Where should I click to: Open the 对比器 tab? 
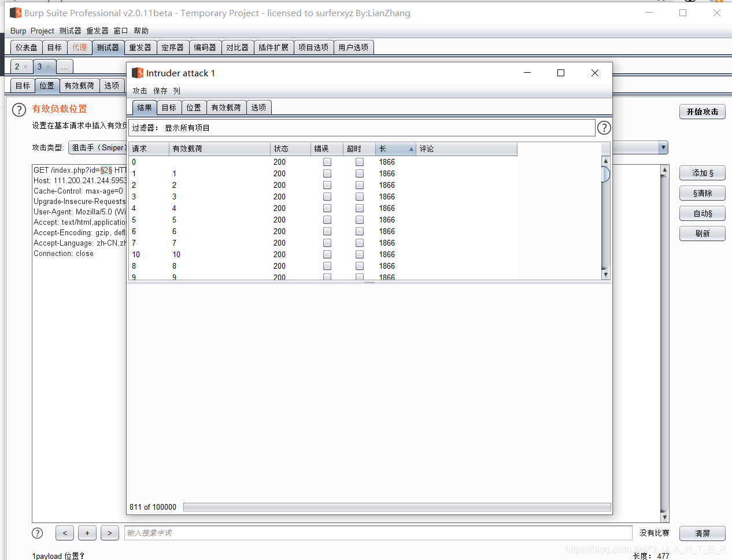tap(238, 47)
